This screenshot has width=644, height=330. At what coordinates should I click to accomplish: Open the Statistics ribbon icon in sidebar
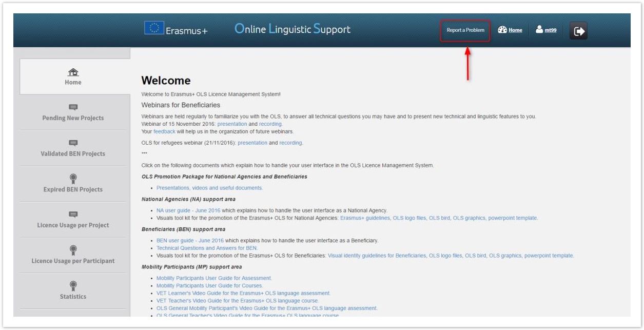[73, 286]
